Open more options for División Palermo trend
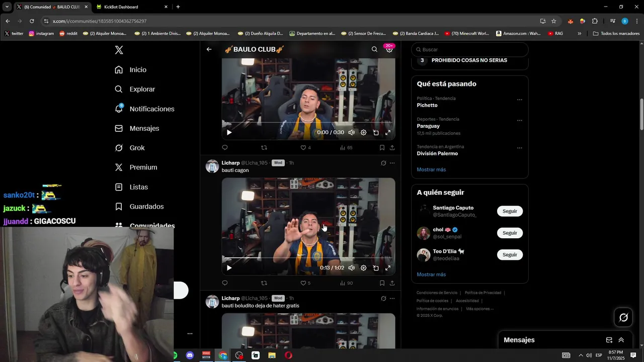The image size is (644, 362). (x=520, y=148)
